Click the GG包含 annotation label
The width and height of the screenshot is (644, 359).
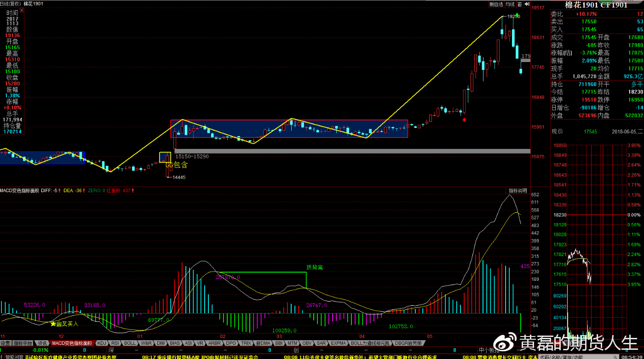click(x=177, y=165)
